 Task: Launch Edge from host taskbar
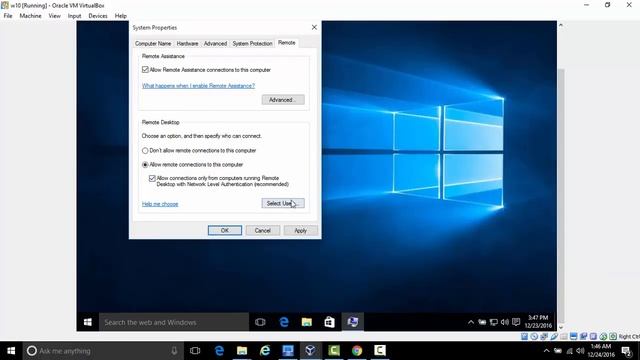point(219,351)
